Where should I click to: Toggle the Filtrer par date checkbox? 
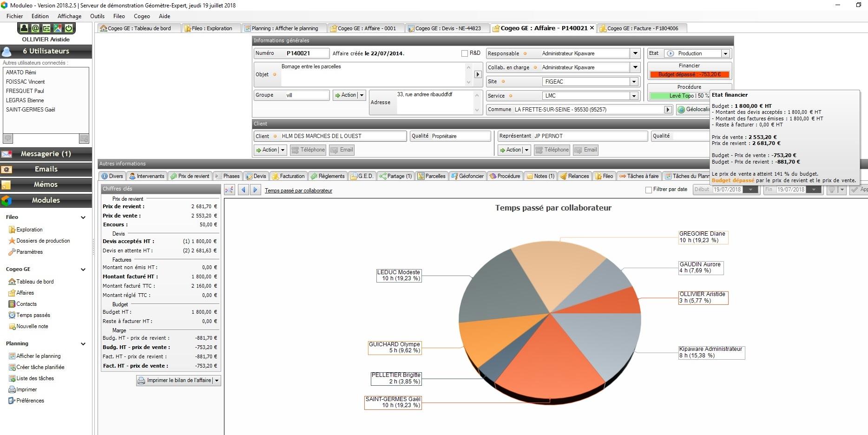click(x=649, y=190)
